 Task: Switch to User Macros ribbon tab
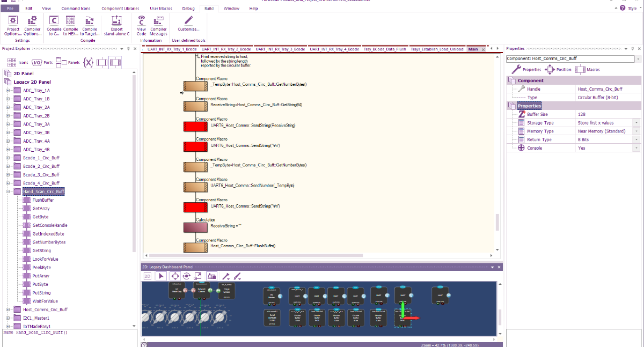click(161, 9)
